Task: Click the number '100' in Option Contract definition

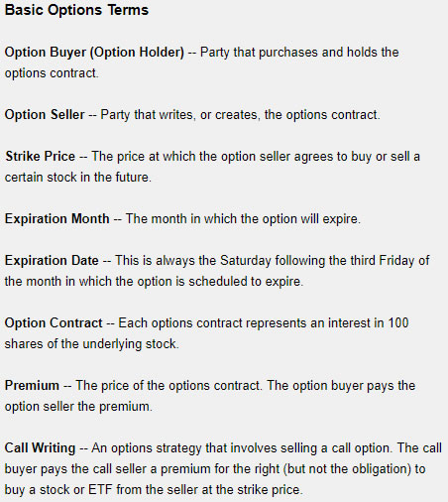Action: tap(398, 323)
